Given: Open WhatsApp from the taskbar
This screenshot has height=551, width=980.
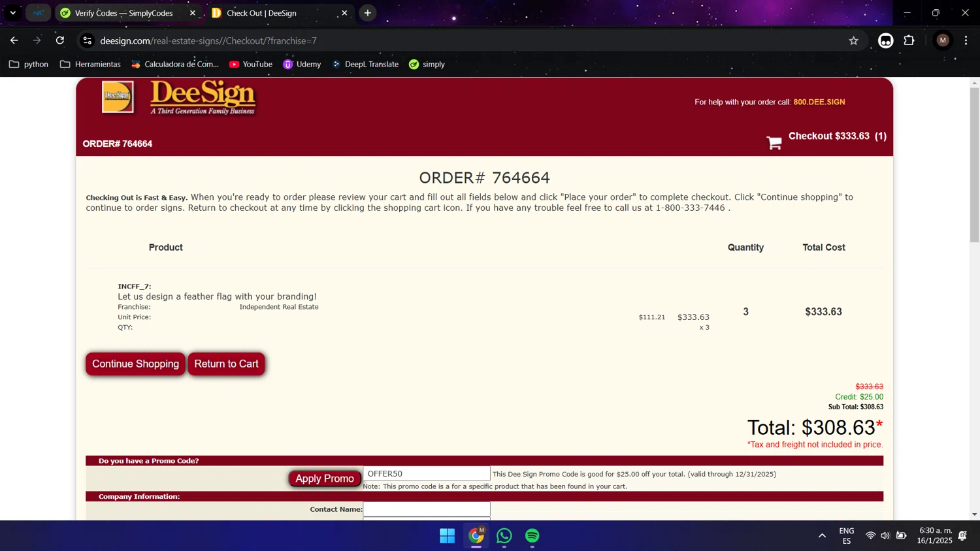Looking at the screenshot, I should coord(504,536).
